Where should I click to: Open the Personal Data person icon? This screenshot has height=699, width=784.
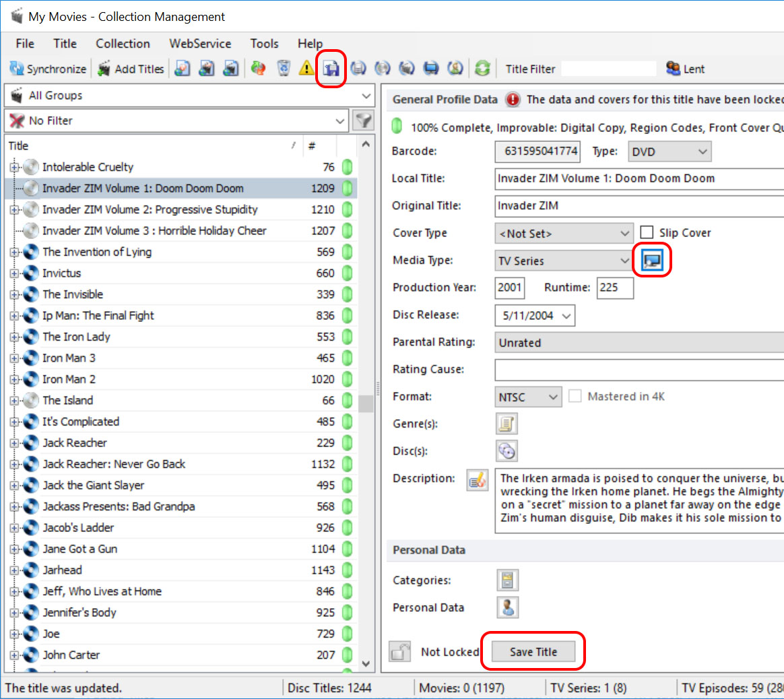click(x=507, y=607)
